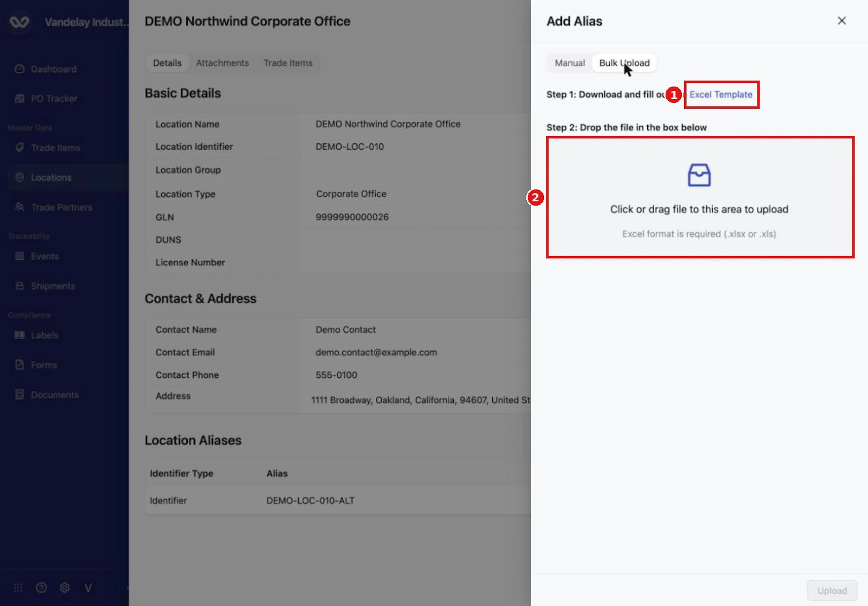Click the 555-0100 contact phone value
This screenshot has width=868, height=606.
[336, 375]
